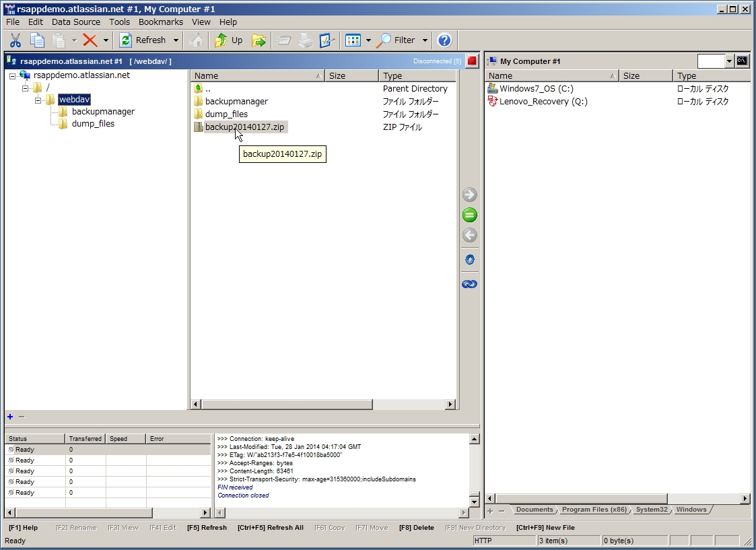This screenshot has width=756, height=550.
Task: Click the plus icon left of Documents tab
Action: (490, 510)
